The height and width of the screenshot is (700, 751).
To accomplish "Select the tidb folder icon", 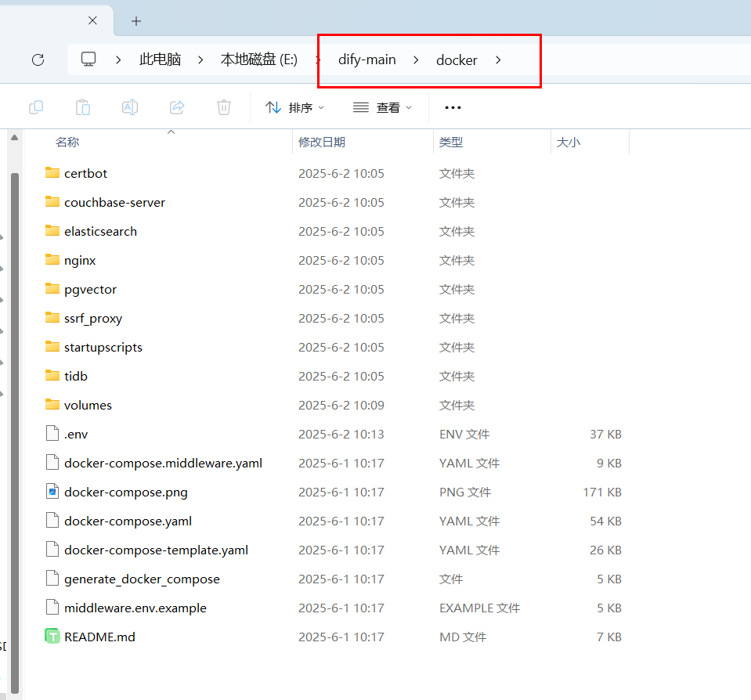I will pyautogui.click(x=52, y=375).
